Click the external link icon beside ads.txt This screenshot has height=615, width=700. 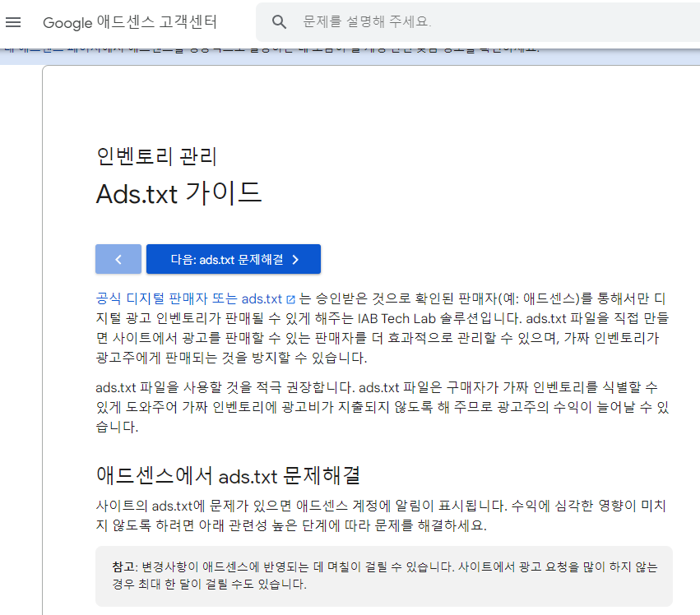(x=292, y=298)
